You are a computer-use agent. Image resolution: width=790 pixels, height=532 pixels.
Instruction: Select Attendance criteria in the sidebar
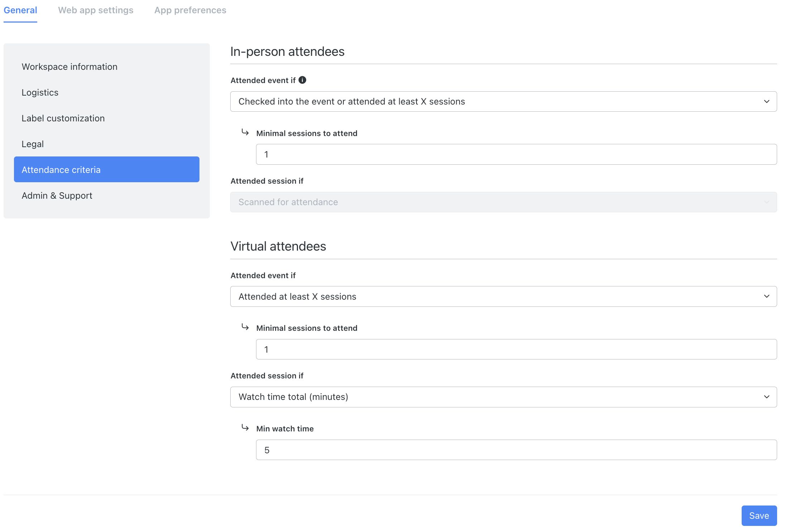(x=107, y=169)
